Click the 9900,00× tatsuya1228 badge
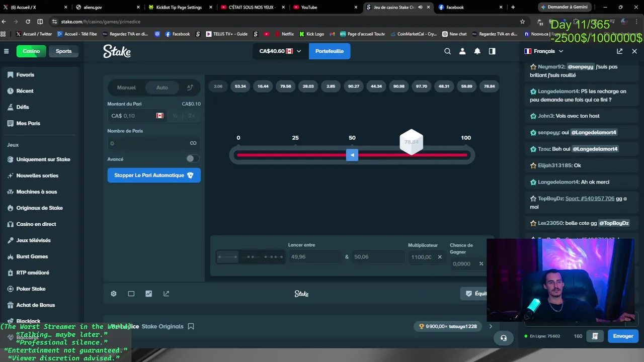Screen dimensions: 644x362 pyautogui.click(x=447, y=326)
